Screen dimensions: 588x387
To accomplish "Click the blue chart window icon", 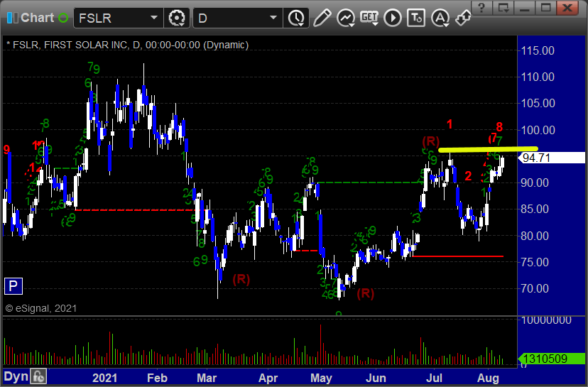I will (x=12, y=18).
